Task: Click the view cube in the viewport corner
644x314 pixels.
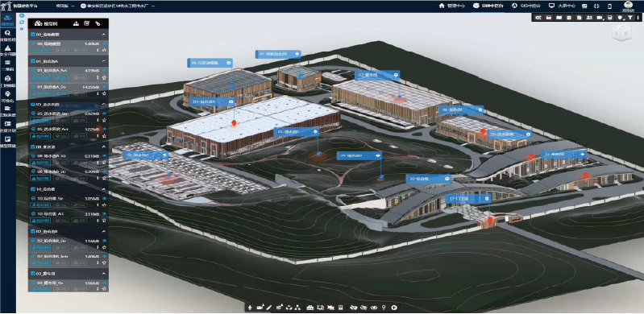Action: point(621,32)
